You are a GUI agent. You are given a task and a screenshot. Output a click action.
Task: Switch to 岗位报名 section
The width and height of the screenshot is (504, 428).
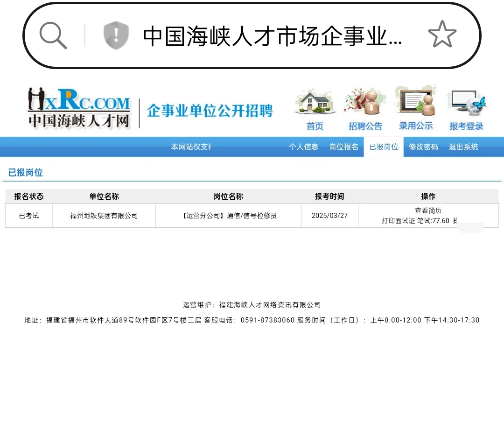coord(343,147)
